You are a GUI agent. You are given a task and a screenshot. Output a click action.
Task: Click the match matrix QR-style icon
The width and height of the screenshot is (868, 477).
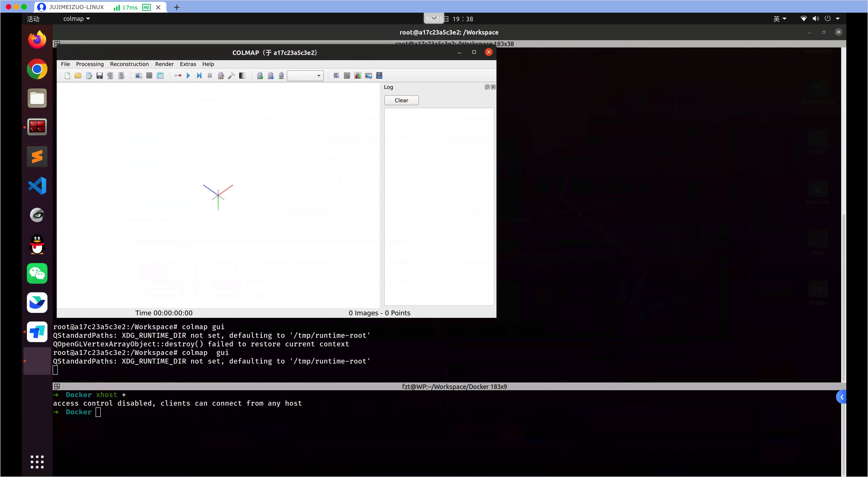point(347,76)
